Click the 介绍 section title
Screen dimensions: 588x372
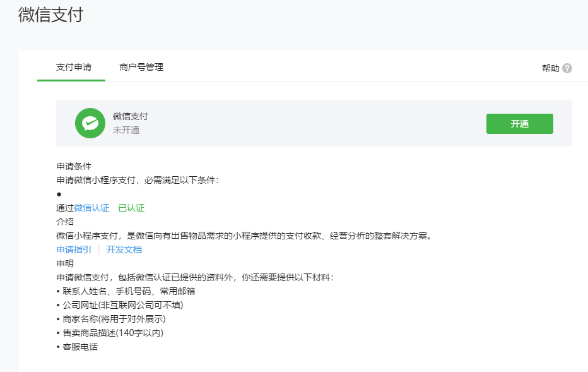[x=65, y=222]
